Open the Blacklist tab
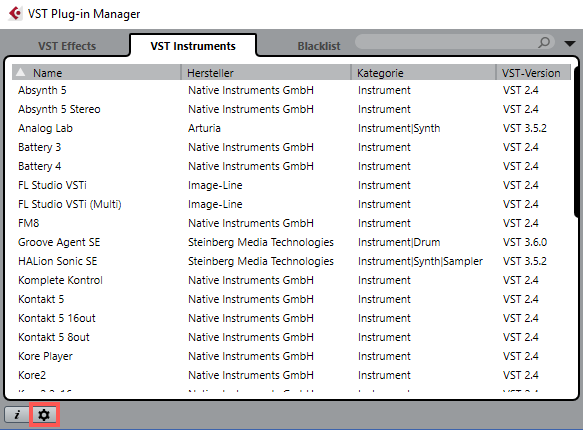Viewport: 583px width, 430px height. 319,46
